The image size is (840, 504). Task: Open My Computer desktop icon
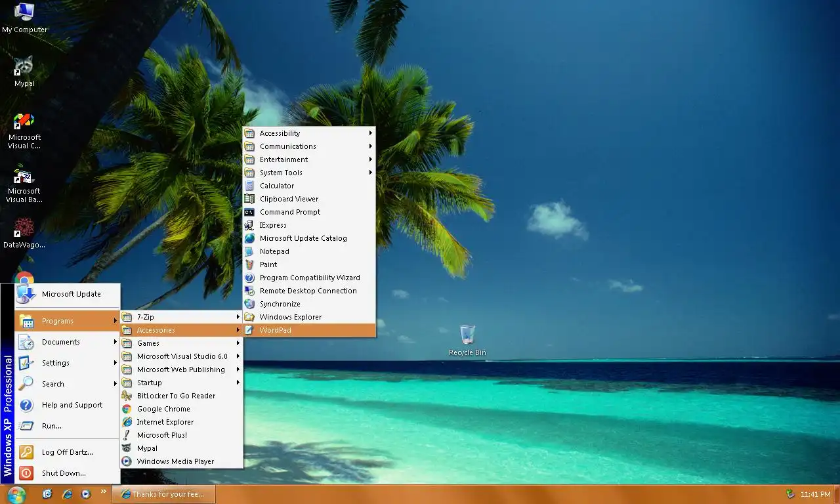24,18
